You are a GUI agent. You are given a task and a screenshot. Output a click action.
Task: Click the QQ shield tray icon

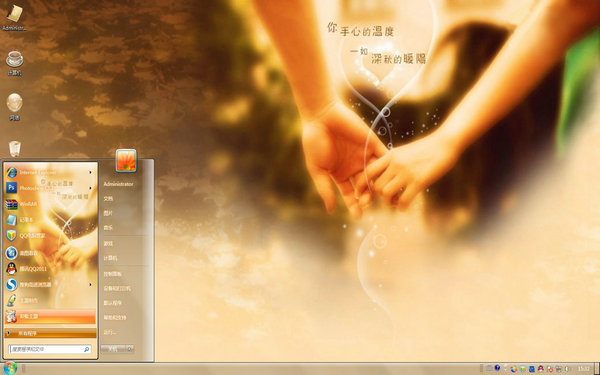pyautogui.click(x=523, y=369)
